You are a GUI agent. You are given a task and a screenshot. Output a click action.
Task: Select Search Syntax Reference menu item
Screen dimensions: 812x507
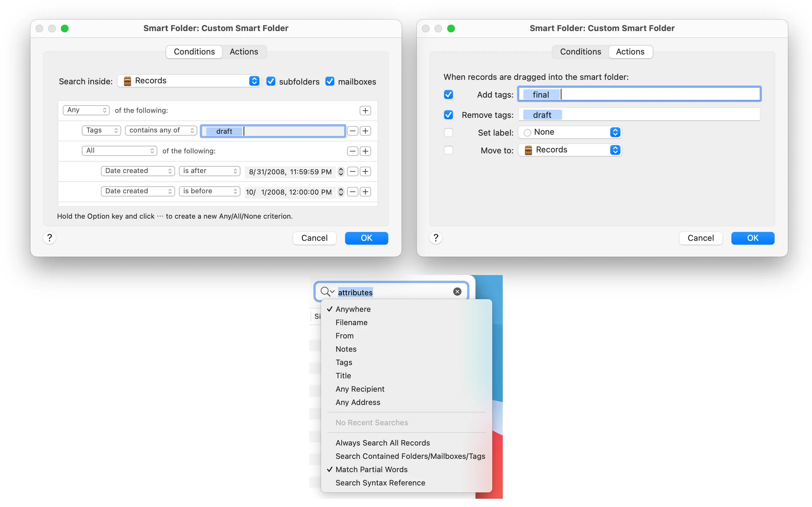380,483
